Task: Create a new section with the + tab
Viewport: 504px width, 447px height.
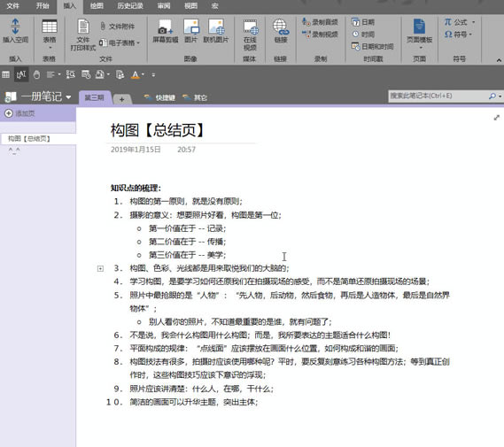Action: point(122,99)
